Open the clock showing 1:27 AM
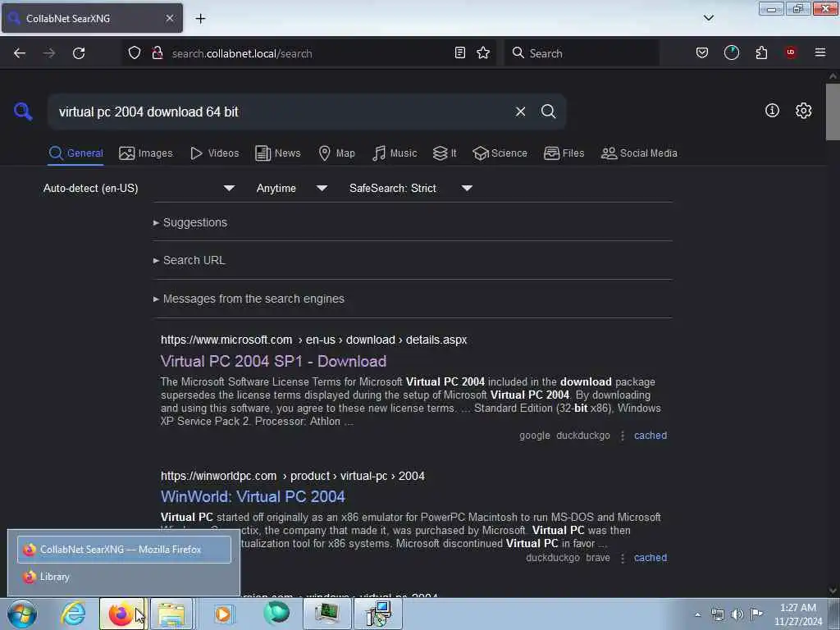840x630 pixels. click(x=797, y=614)
